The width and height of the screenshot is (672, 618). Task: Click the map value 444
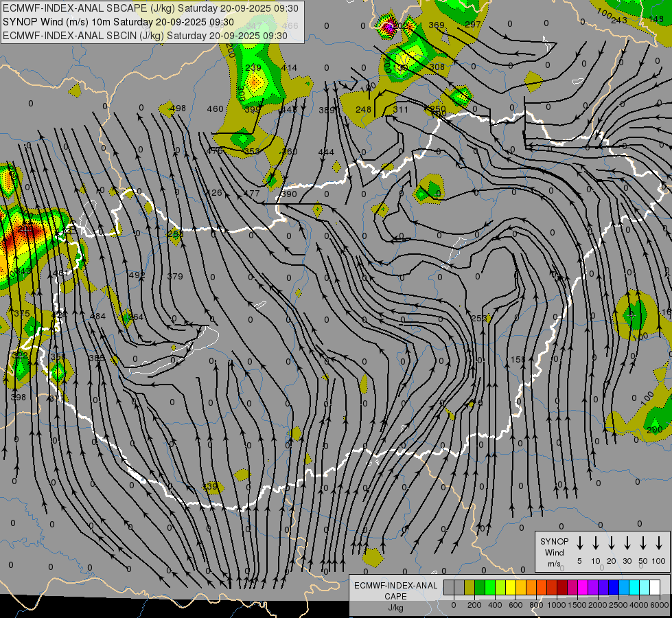(326, 152)
